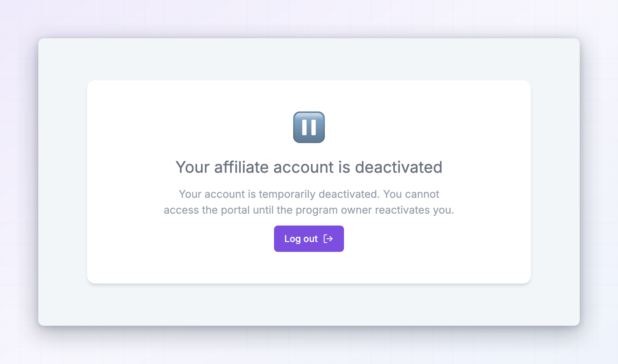Click the left white bar of pause icon
The image size is (618, 364).
pos(305,127)
